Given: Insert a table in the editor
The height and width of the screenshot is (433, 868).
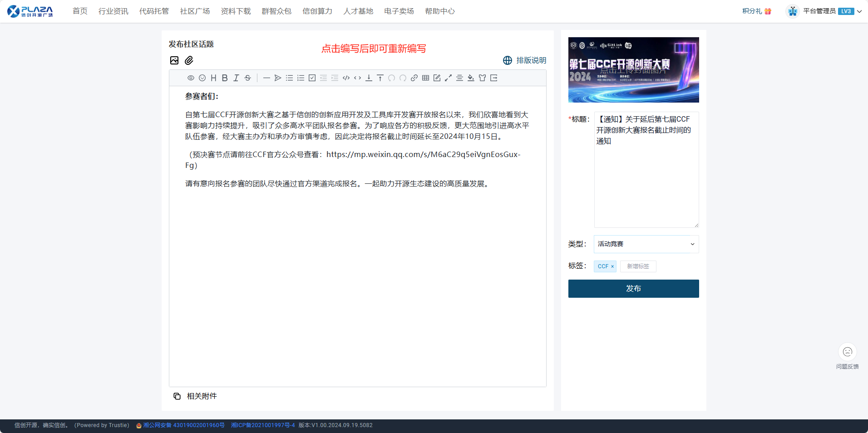Looking at the screenshot, I should pyautogui.click(x=425, y=78).
